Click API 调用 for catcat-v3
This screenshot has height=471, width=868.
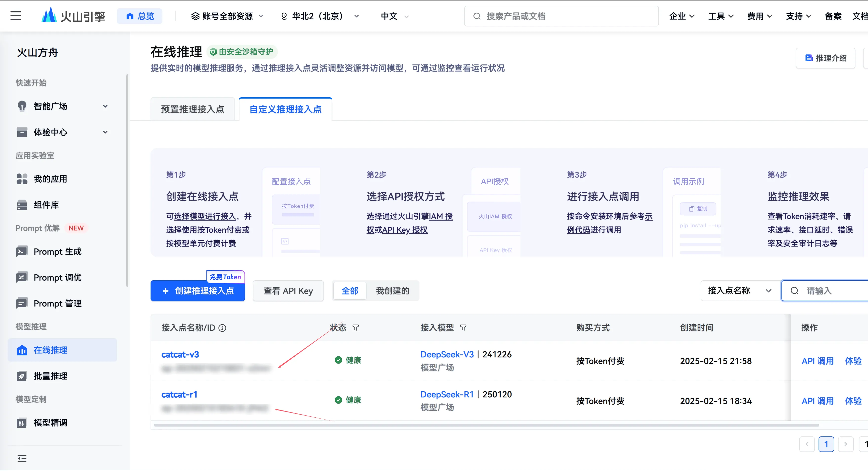pos(818,361)
